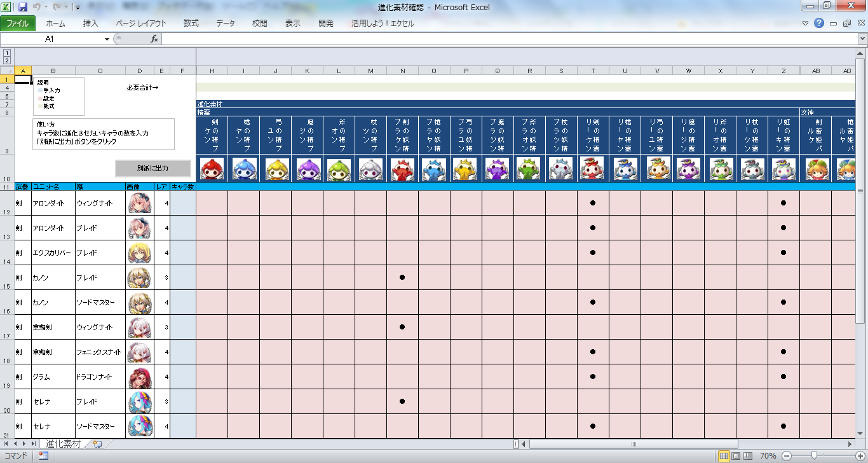Click the horizontal scrollbar thumb
Viewport: 868px width, 463px height.
[634, 444]
